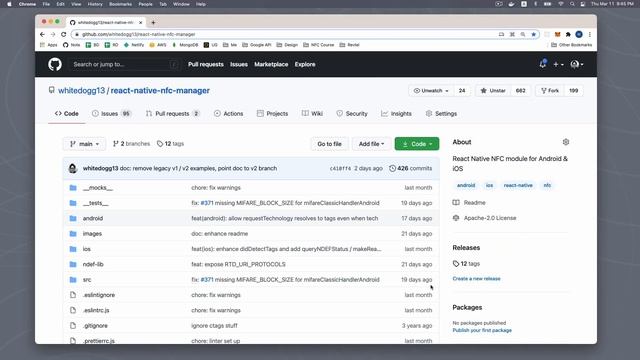
Task: Open issue #371 link in __tests__ row
Action: (x=207, y=203)
